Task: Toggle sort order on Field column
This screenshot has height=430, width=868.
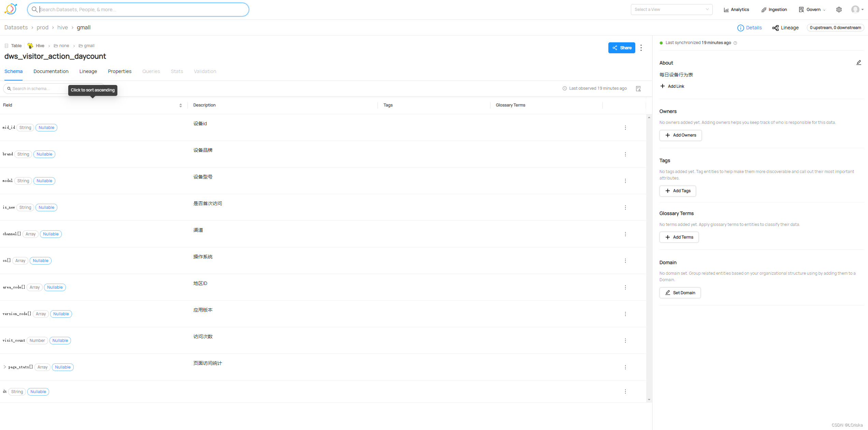Action: pyautogui.click(x=180, y=105)
